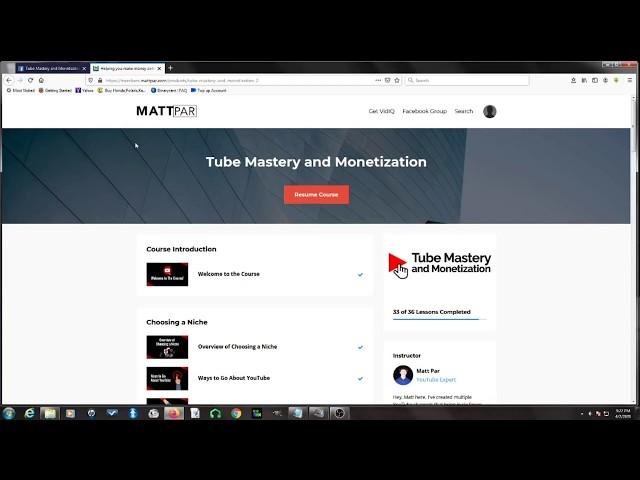Go to the browser home page

click(41, 80)
